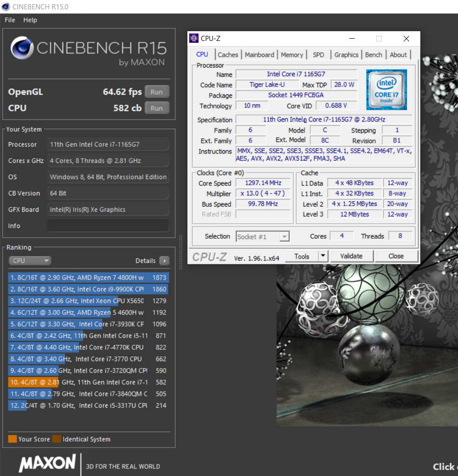This screenshot has height=476, width=458.
Task: Select highlighted ranking row scoring 582
Action: click(x=88, y=382)
